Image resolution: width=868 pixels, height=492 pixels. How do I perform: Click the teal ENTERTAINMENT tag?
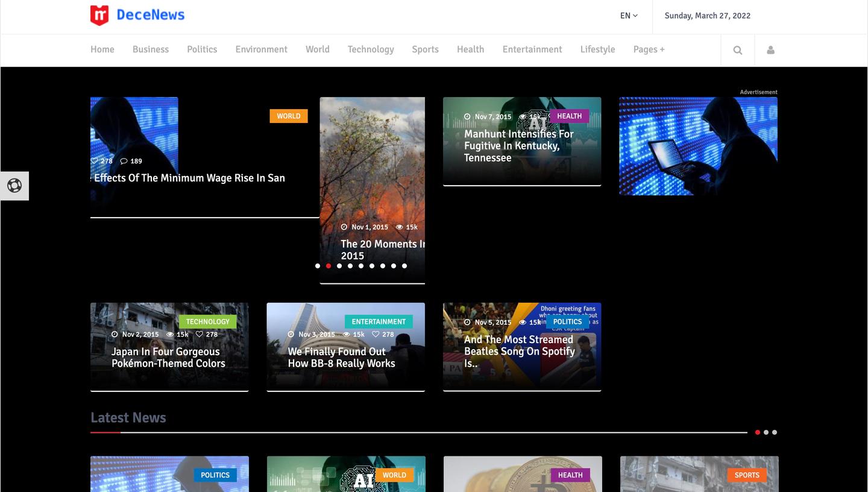pyautogui.click(x=379, y=321)
